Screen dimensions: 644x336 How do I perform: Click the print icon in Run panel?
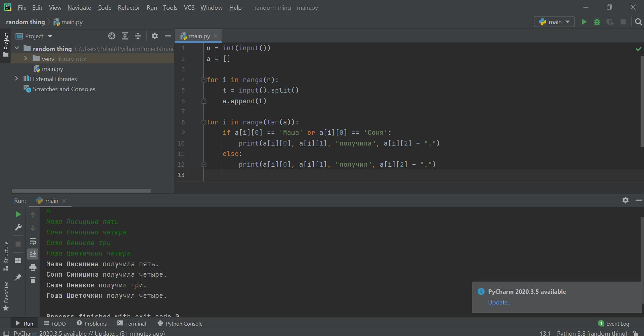(x=33, y=267)
